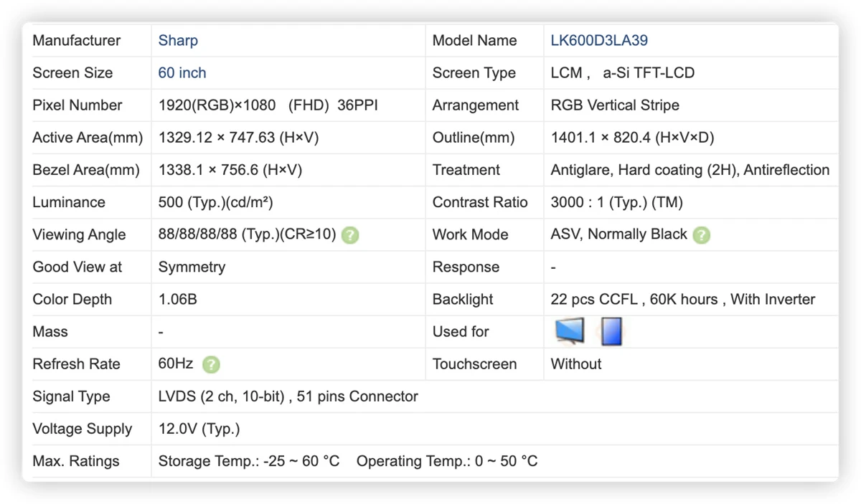
Task: Select the Touchscreen label
Action: 475,363
